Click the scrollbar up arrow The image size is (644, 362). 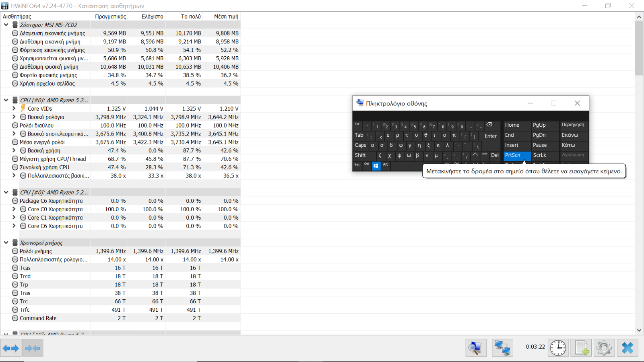639,16
